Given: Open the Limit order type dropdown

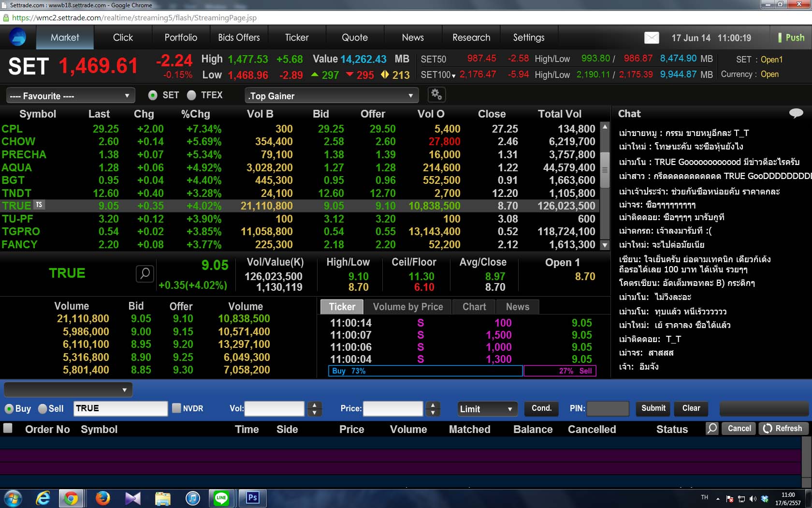Looking at the screenshot, I should click(x=487, y=409).
